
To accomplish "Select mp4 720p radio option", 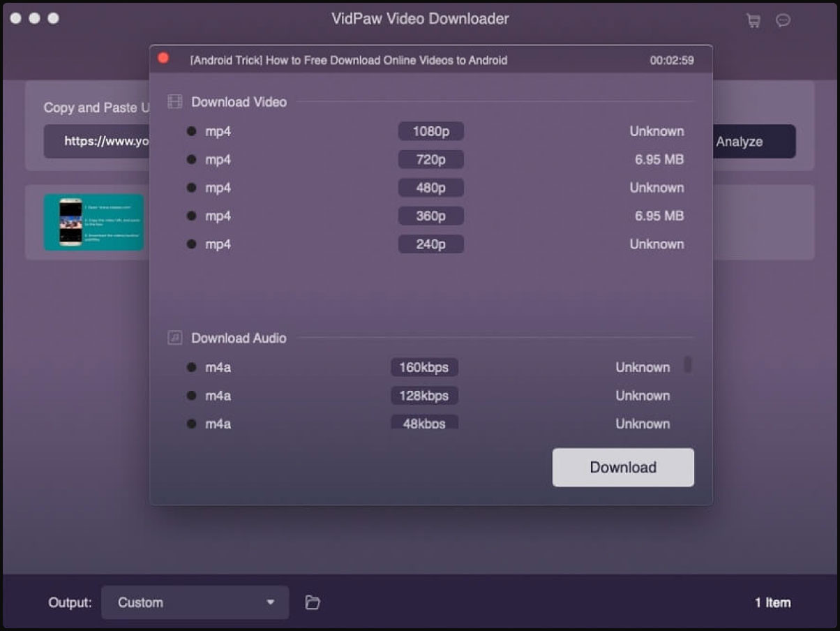I will [x=191, y=160].
